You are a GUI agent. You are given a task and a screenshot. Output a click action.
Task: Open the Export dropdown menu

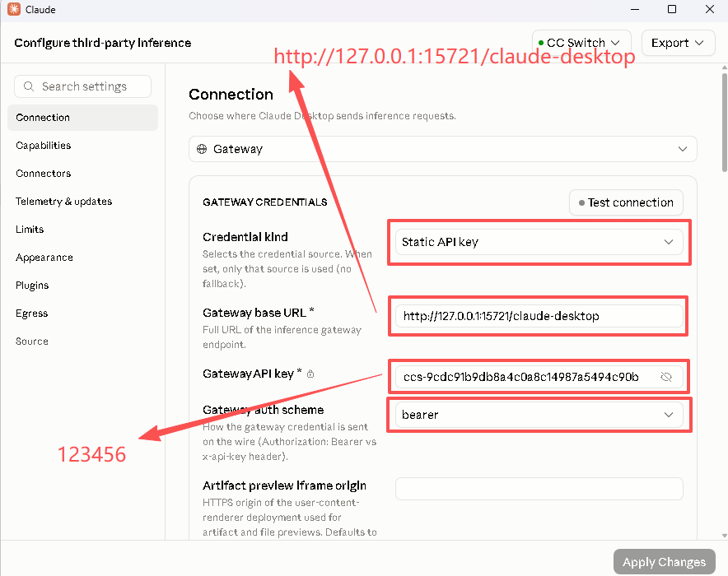pyautogui.click(x=678, y=43)
